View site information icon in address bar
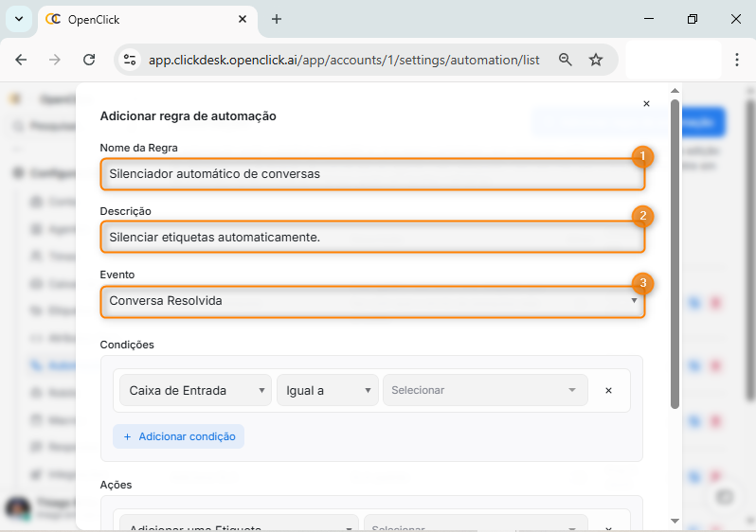 (130, 60)
